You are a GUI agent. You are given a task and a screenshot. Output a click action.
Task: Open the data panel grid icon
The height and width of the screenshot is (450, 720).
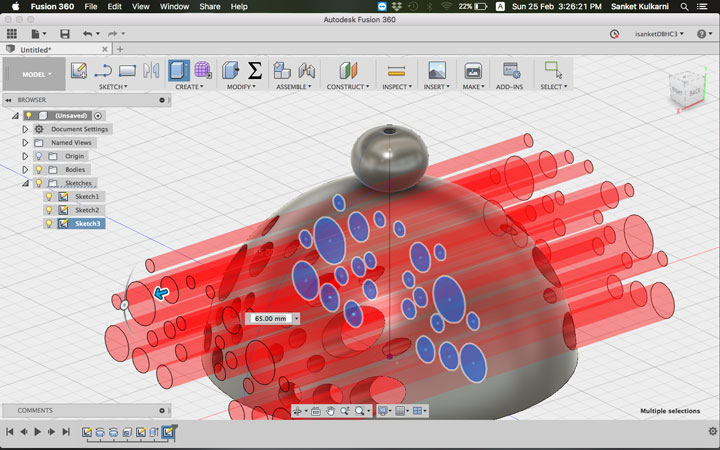11,34
